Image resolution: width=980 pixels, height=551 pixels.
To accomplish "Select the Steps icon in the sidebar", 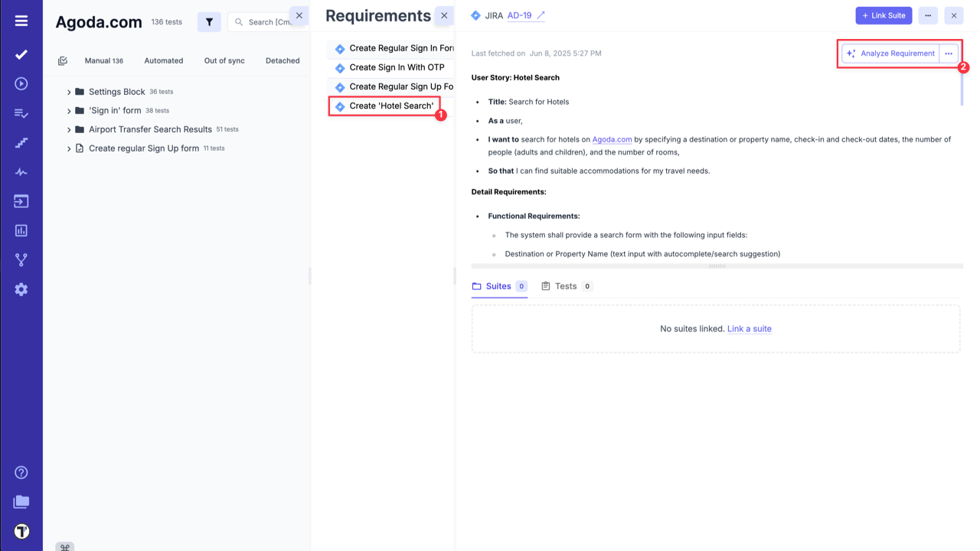I will [21, 142].
